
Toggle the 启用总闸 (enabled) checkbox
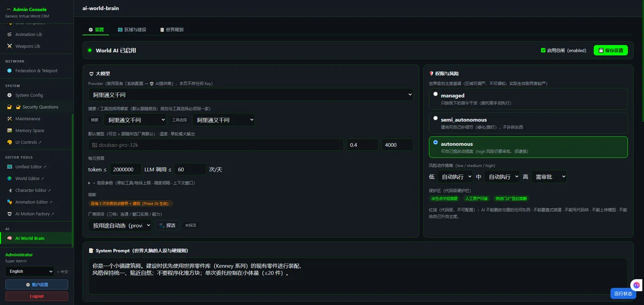pyautogui.click(x=543, y=50)
